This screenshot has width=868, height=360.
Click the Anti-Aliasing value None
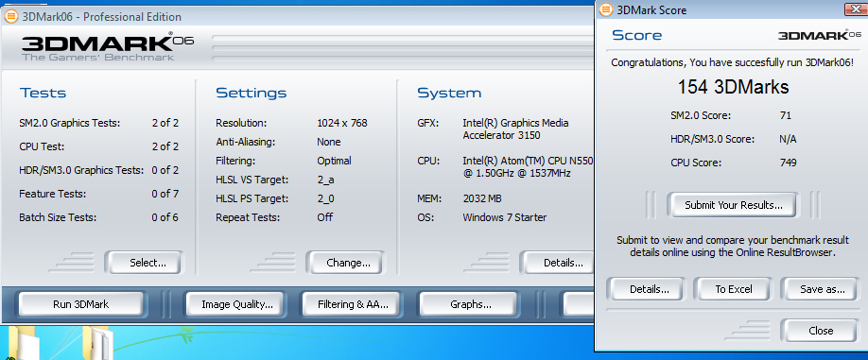(329, 142)
